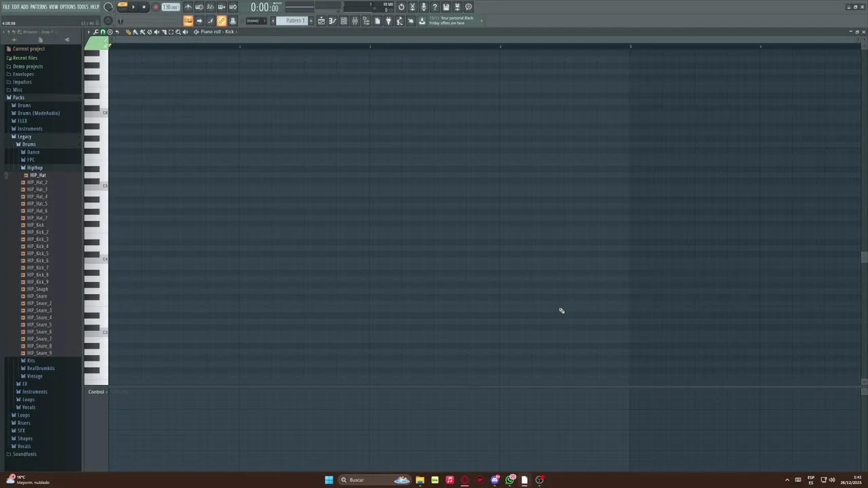Screen dimensions: 868x488
Task: Open the WhatsApp taskbar icon
Action: click(510, 480)
